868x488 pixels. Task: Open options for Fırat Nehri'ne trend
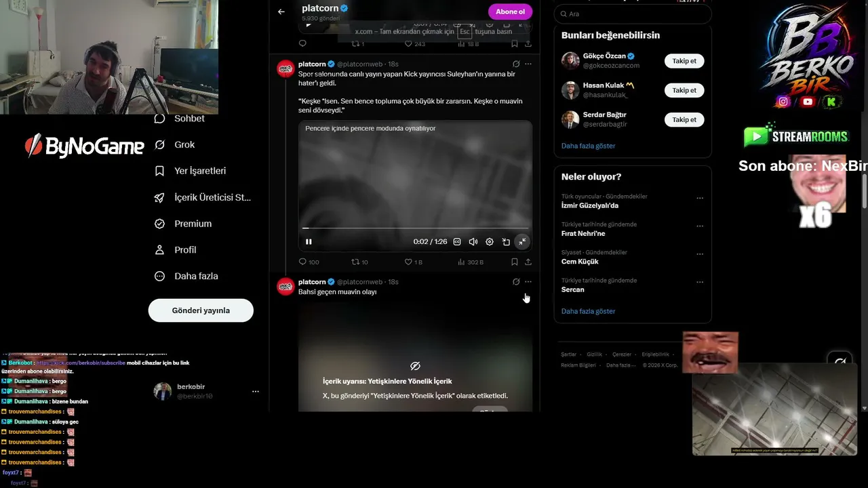(x=700, y=226)
